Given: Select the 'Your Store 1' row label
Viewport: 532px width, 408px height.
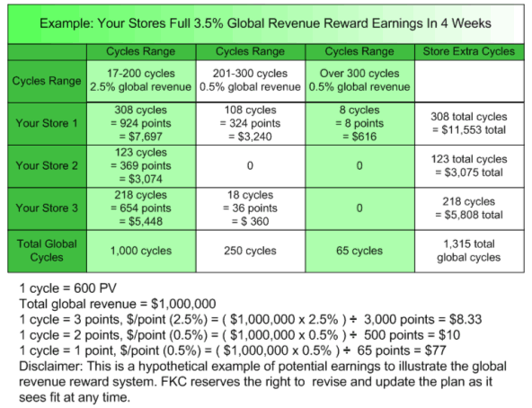Looking at the screenshot, I should pyautogui.click(x=47, y=123).
